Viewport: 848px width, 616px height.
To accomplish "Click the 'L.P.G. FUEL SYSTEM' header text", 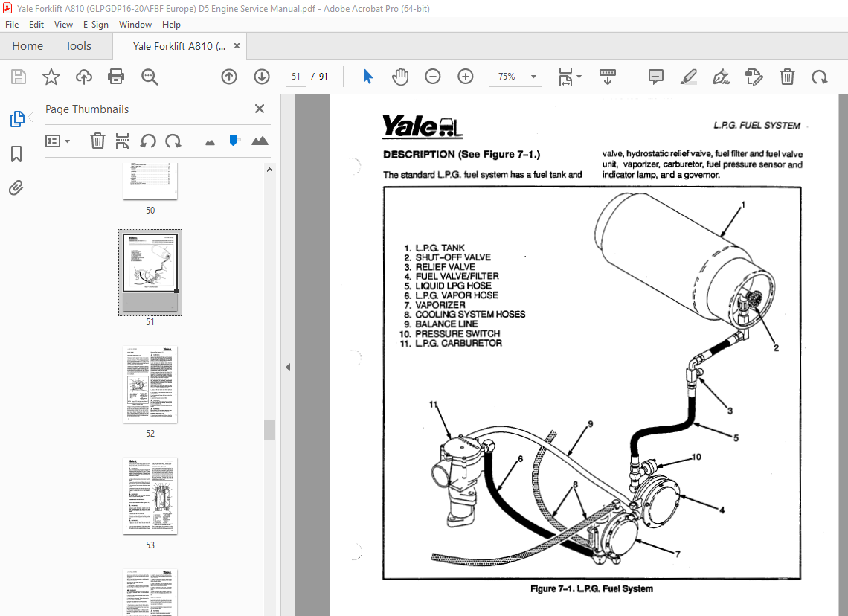I will point(757,126).
